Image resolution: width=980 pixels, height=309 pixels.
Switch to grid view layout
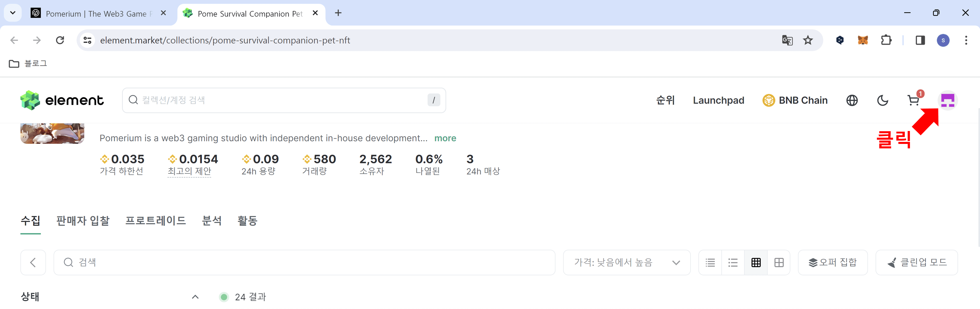coord(756,262)
